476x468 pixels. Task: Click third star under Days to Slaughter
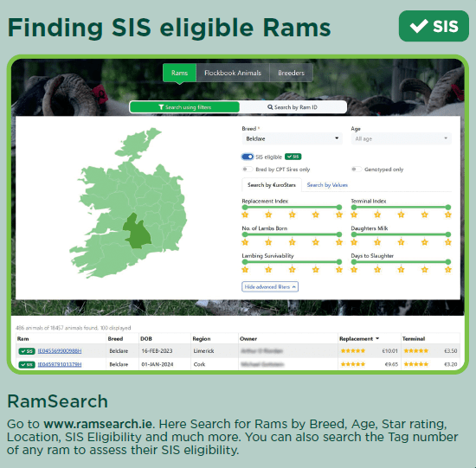click(401, 270)
